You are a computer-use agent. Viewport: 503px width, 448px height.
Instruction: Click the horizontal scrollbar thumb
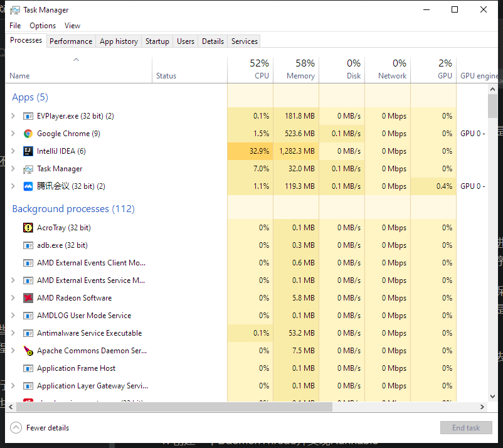[x=174, y=407]
